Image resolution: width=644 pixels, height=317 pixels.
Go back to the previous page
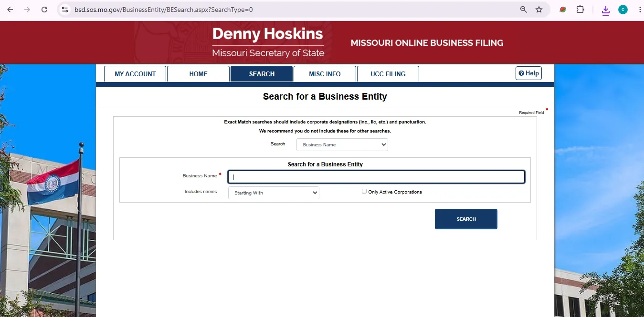(x=10, y=10)
